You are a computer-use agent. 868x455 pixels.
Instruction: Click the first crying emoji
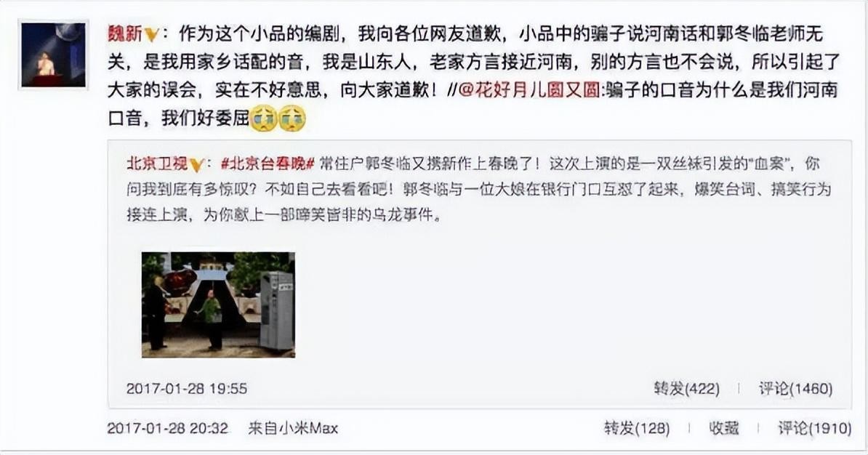click(x=263, y=118)
